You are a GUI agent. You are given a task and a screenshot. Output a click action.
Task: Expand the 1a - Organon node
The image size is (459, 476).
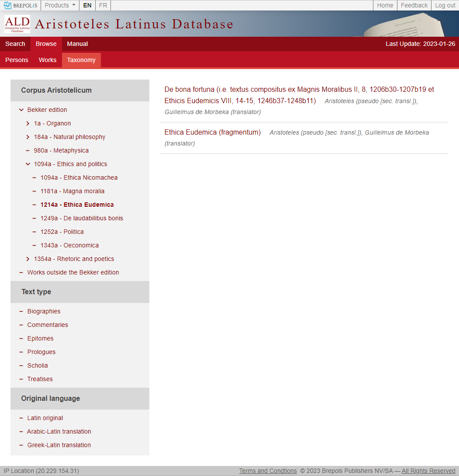pos(28,123)
